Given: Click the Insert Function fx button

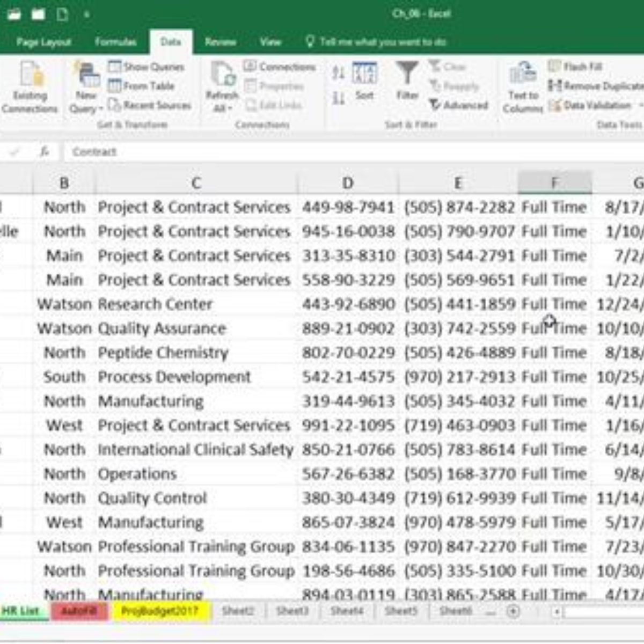Looking at the screenshot, I should click(45, 152).
